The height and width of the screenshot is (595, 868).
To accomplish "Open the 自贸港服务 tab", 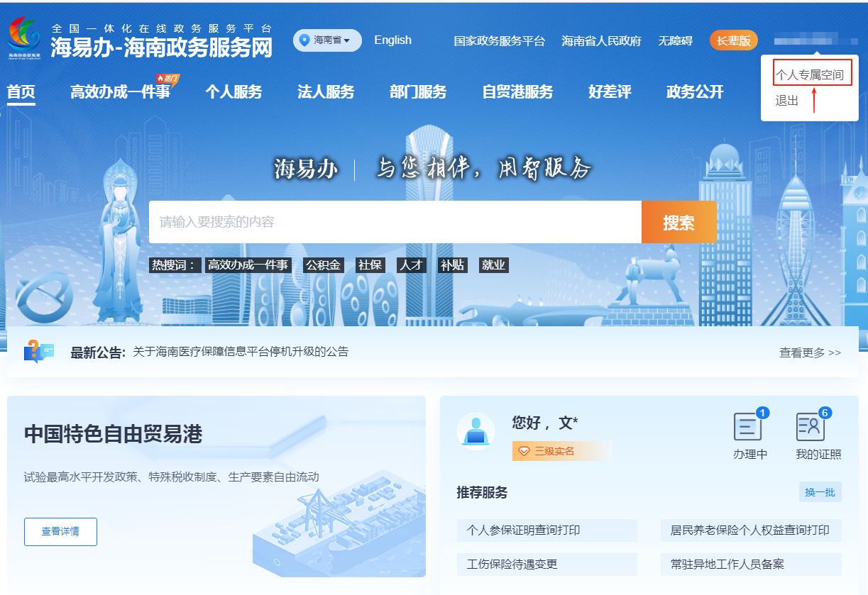I will (517, 92).
